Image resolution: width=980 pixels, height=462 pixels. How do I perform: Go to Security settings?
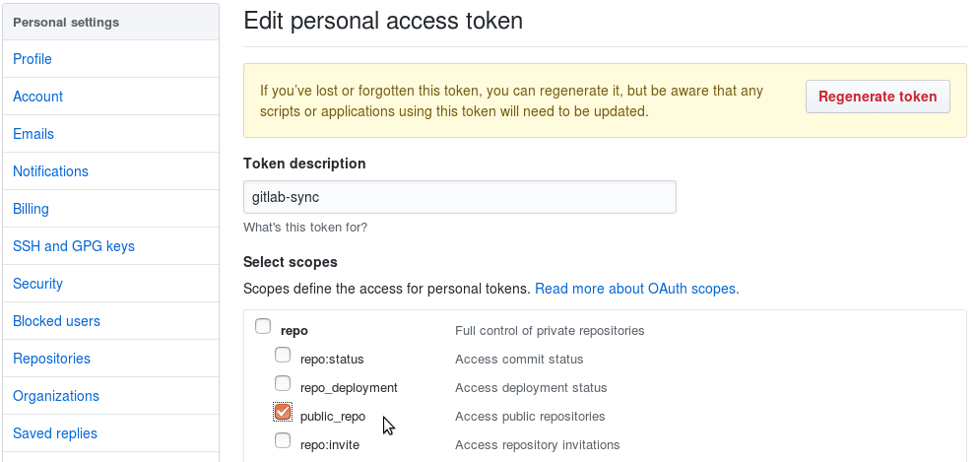37,284
